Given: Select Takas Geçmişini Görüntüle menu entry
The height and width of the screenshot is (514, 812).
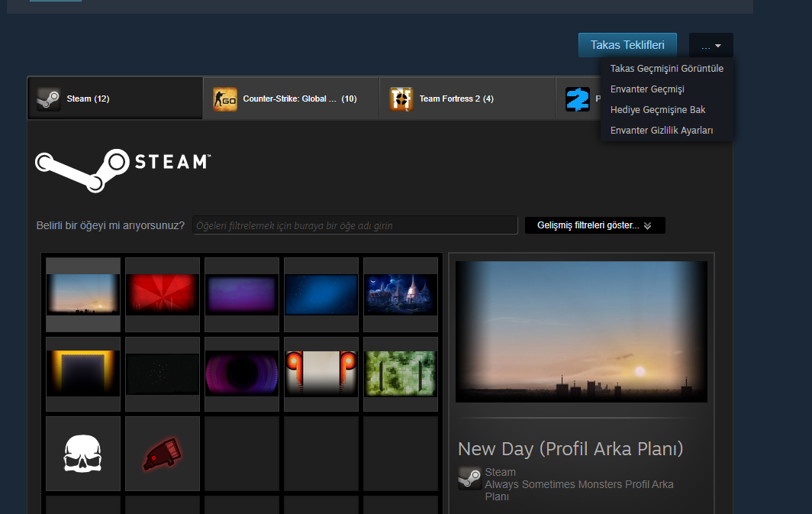Looking at the screenshot, I should [666, 69].
